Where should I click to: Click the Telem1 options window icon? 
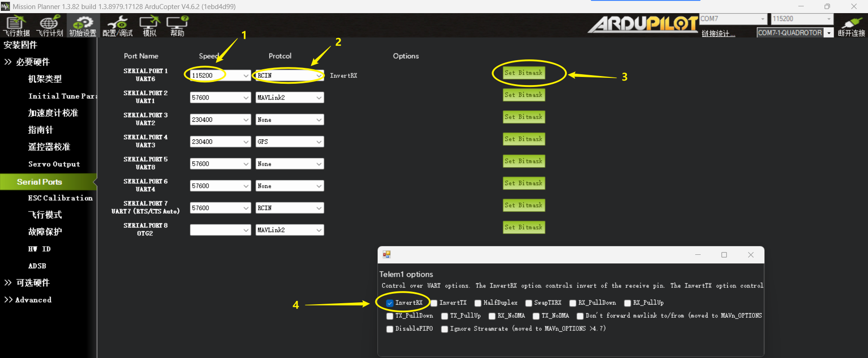point(387,255)
